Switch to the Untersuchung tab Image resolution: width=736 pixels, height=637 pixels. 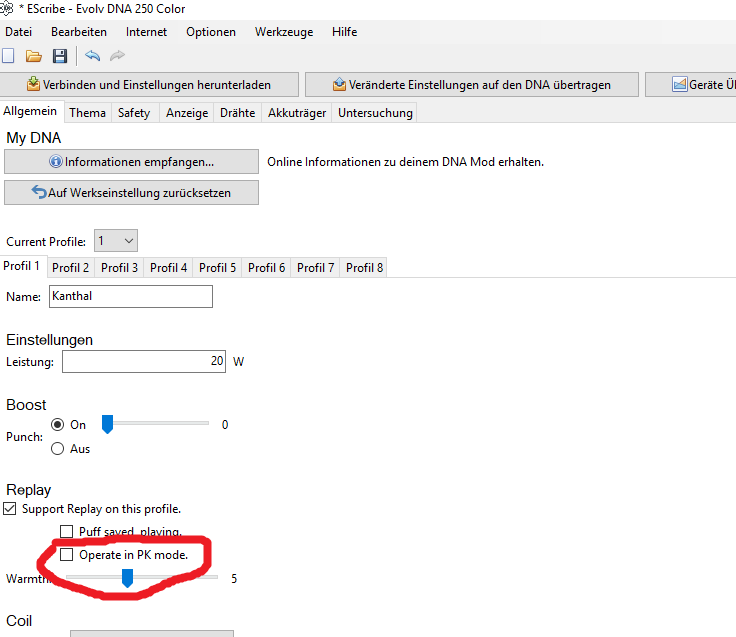375,113
